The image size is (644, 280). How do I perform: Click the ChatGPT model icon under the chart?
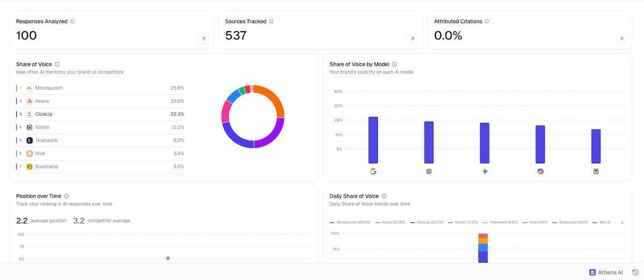pos(429,172)
